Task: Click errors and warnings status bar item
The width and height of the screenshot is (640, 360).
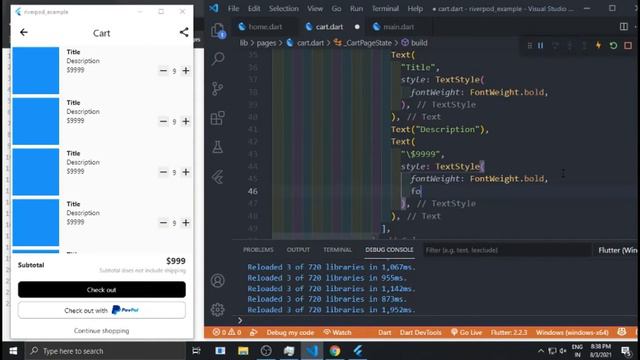Action: pyautogui.click(x=227, y=332)
